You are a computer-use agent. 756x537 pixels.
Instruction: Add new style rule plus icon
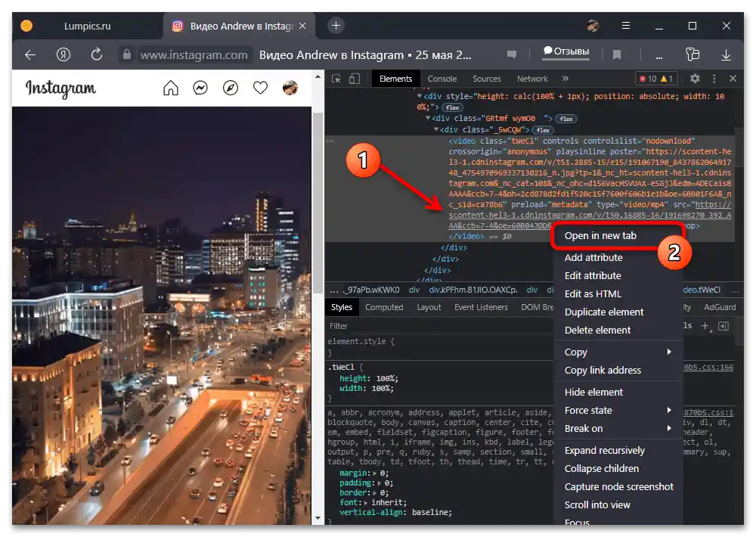click(x=706, y=326)
